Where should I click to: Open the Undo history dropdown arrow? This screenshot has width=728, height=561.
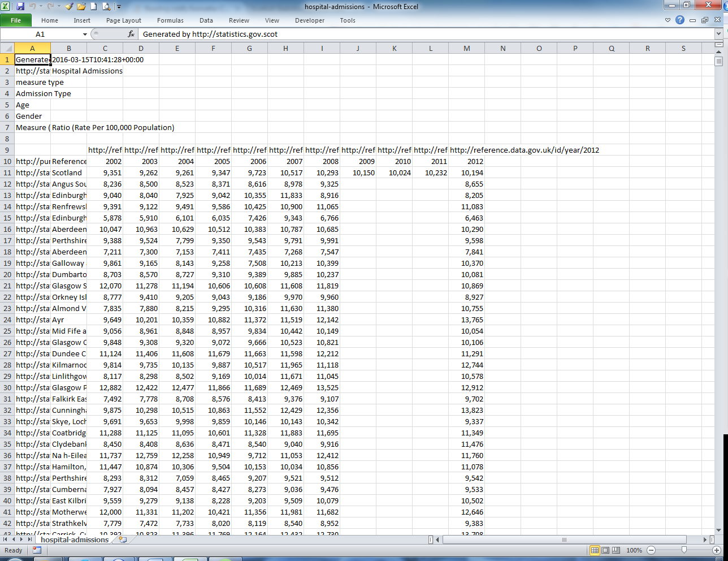41,7
